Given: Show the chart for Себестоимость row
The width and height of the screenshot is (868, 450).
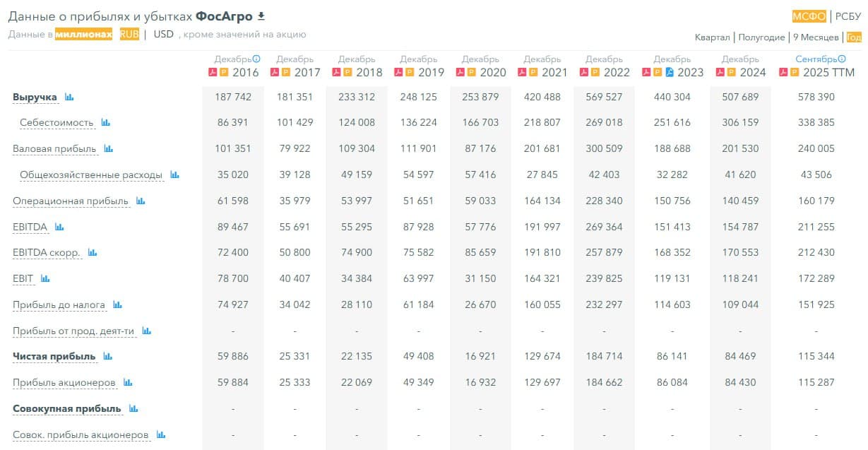Looking at the screenshot, I should (x=105, y=123).
